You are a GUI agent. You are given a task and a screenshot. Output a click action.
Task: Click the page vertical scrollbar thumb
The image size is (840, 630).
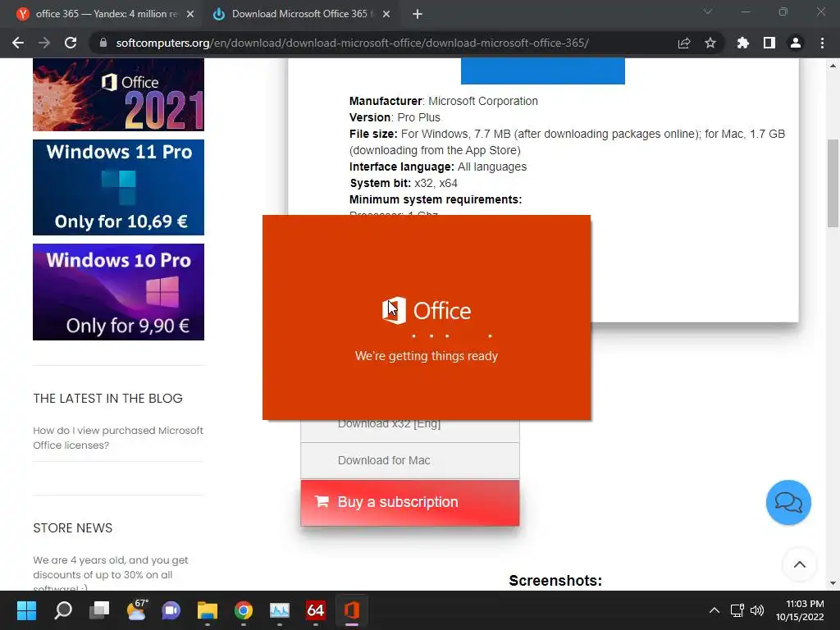(833, 183)
